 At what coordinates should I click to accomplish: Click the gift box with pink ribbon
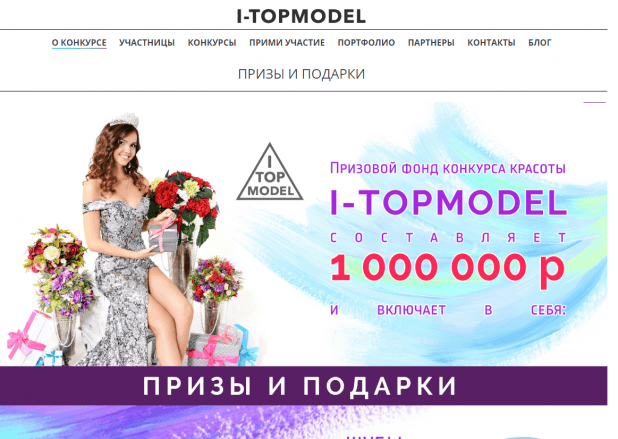[163, 236]
